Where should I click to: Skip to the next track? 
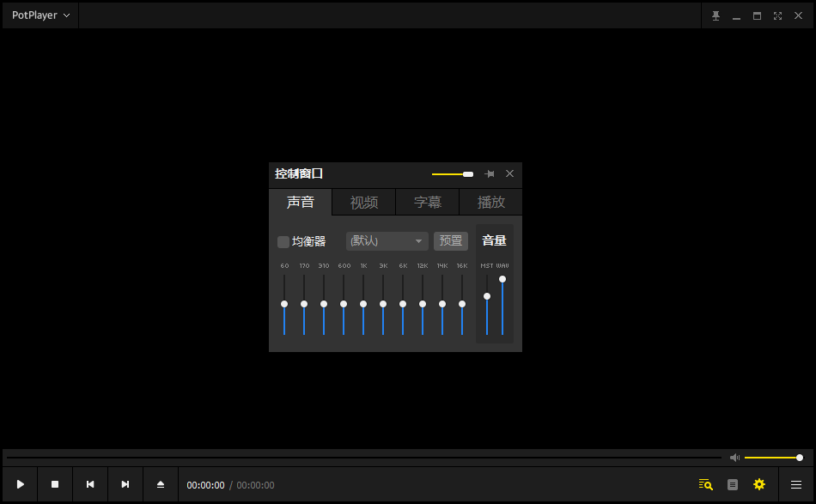[x=125, y=484]
